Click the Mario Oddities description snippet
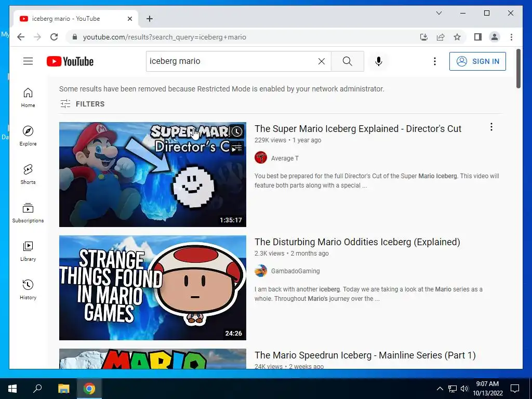532x399 pixels. click(368, 294)
